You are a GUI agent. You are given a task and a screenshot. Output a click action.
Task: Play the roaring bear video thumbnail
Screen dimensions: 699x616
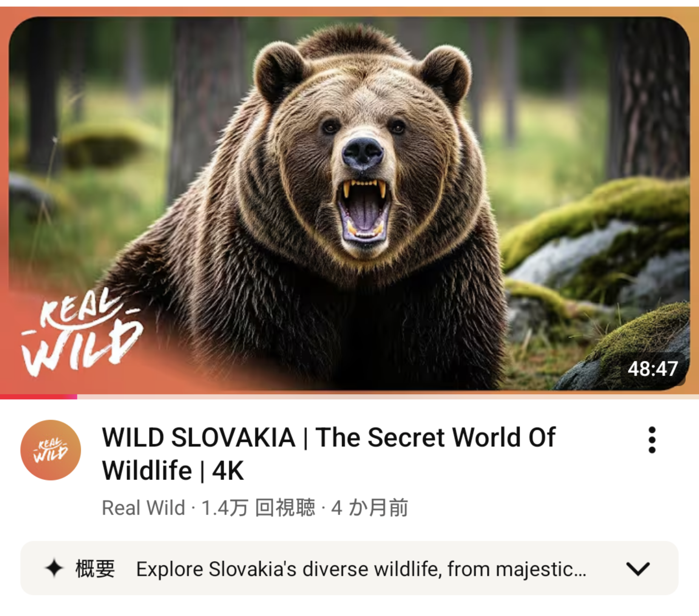tap(349, 203)
